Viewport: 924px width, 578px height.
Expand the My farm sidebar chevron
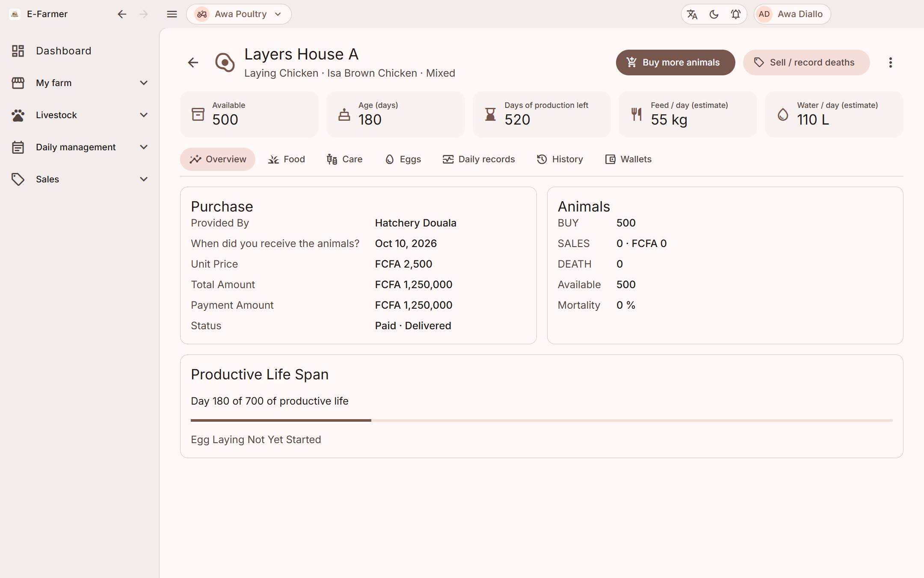pos(144,83)
